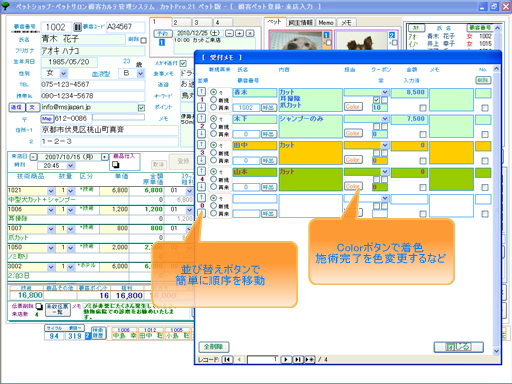
Task: Click the Map icon beside postal code
Action: [x=47, y=119]
